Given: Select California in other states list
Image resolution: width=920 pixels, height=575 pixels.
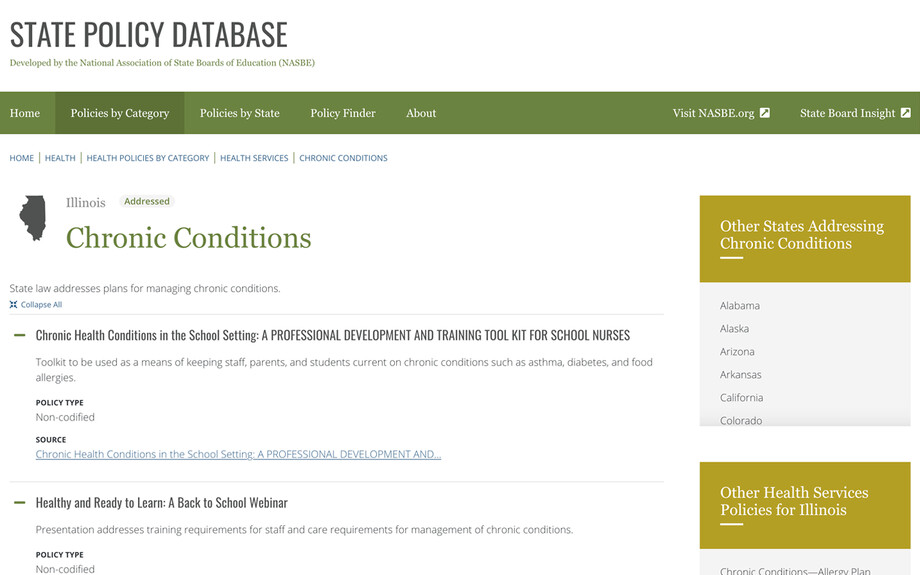Looking at the screenshot, I should 742,397.
